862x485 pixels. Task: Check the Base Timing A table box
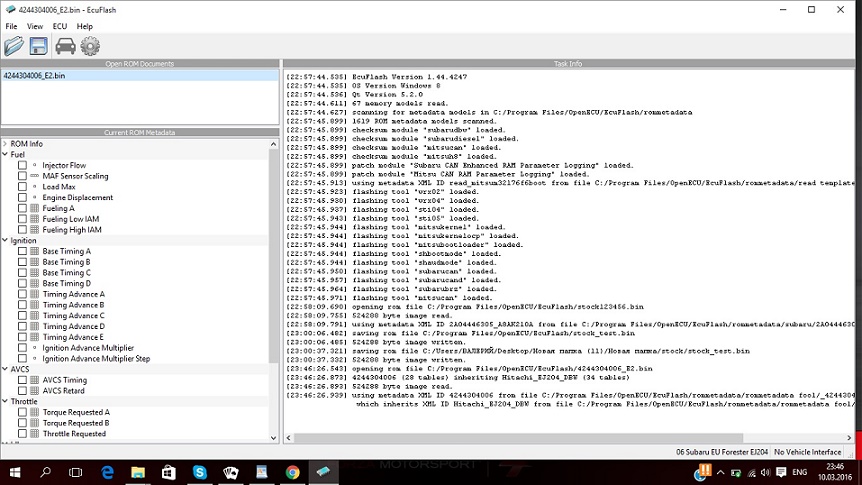[x=23, y=252]
